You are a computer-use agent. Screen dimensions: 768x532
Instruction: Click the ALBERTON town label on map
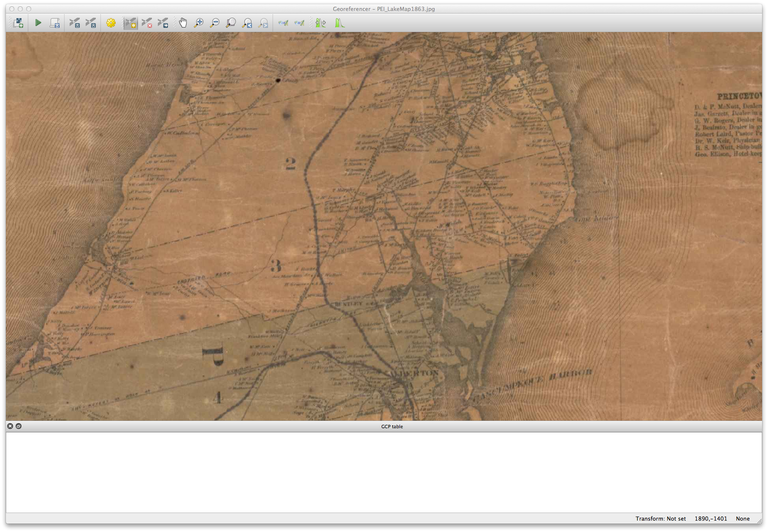(x=414, y=373)
